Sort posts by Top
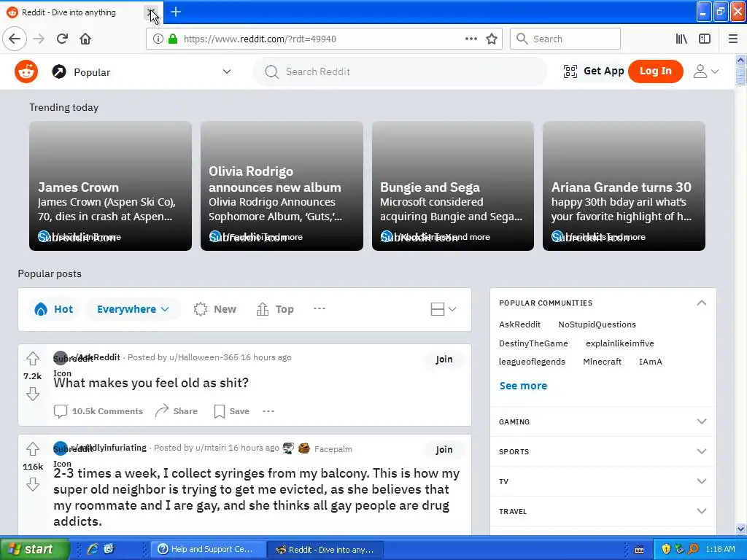 coord(275,309)
